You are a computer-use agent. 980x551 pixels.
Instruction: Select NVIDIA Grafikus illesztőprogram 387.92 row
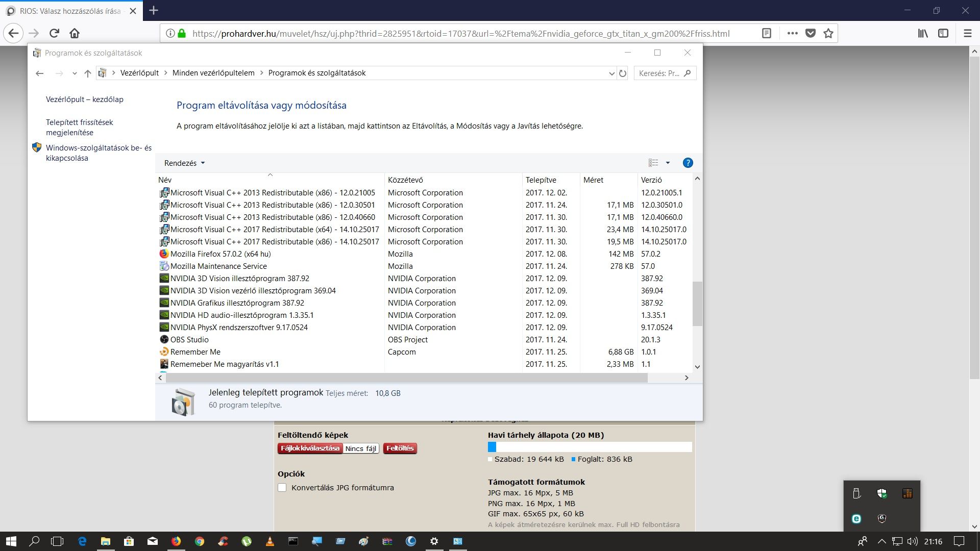pos(424,303)
